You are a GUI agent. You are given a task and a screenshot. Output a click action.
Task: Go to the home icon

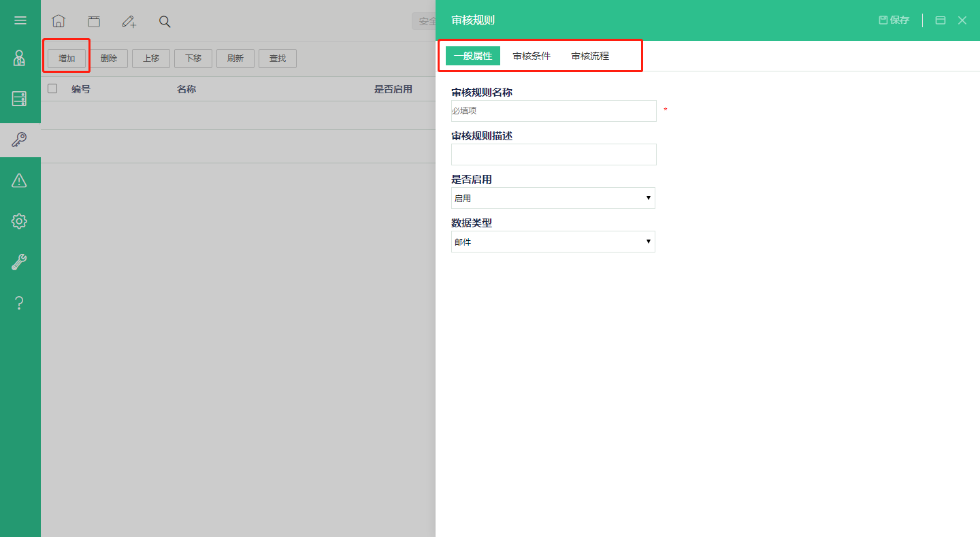[x=59, y=21]
